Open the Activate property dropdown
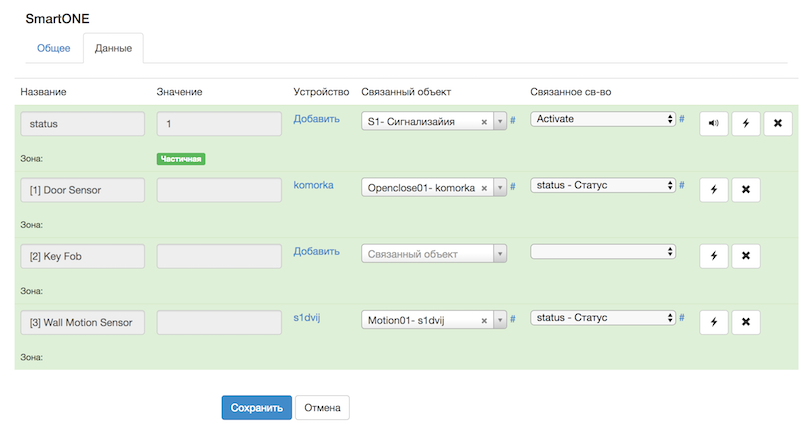The width and height of the screenshot is (800, 428). point(603,119)
